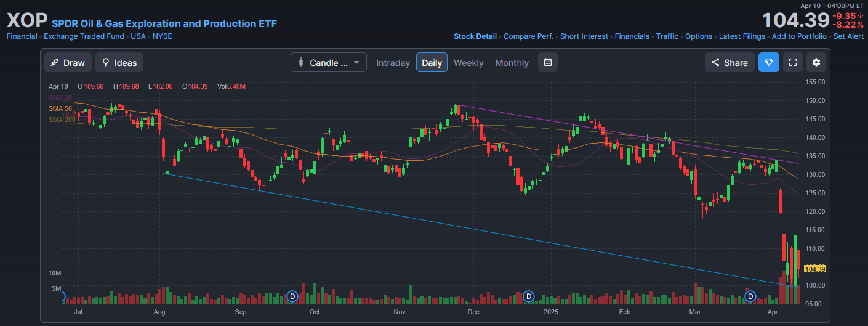The width and height of the screenshot is (868, 326).
Task: Open the Ideas lightbulb button
Action: point(119,62)
